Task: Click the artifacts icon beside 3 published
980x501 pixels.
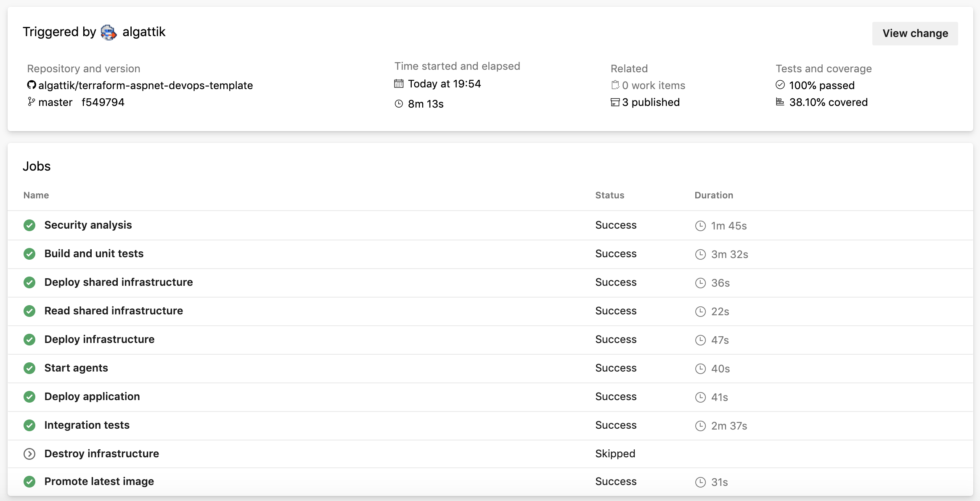Action: click(x=615, y=102)
